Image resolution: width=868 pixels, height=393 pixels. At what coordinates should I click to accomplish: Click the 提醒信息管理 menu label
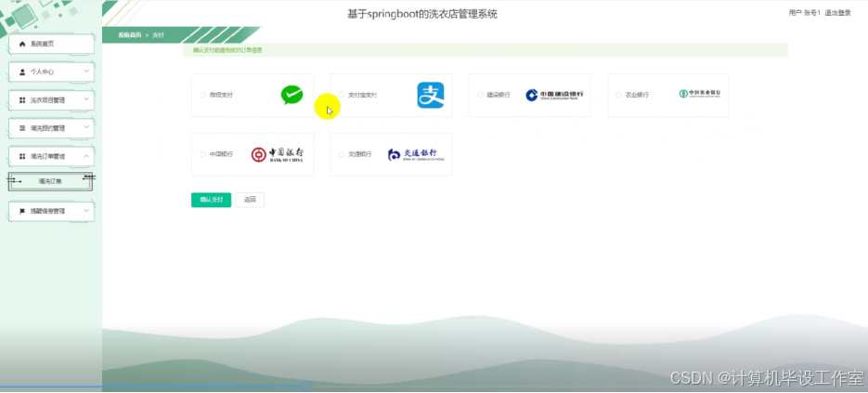click(x=47, y=211)
